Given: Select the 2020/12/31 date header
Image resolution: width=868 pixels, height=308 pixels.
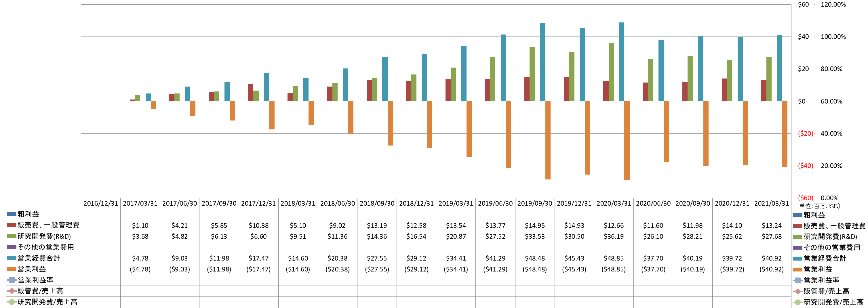Looking at the screenshot, I should (732, 203).
